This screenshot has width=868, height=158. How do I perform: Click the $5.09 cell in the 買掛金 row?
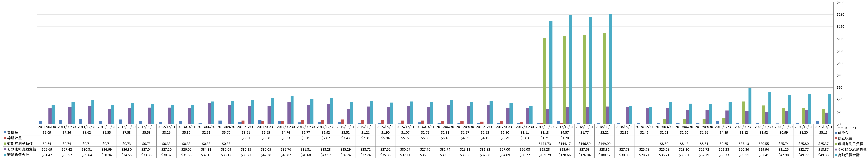coord(47,133)
